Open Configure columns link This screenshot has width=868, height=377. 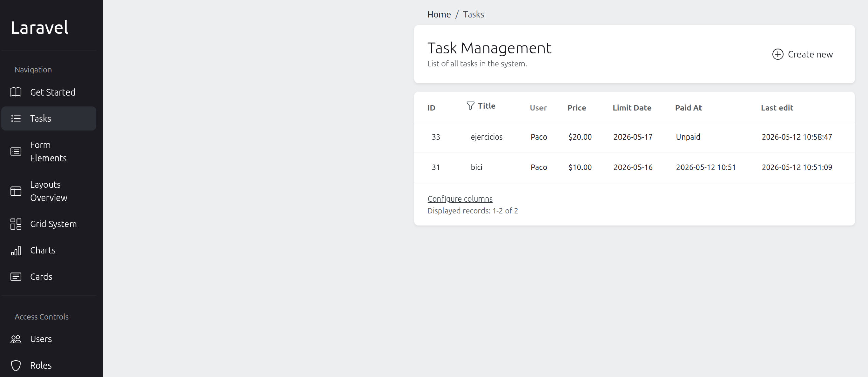(x=460, y=199)
